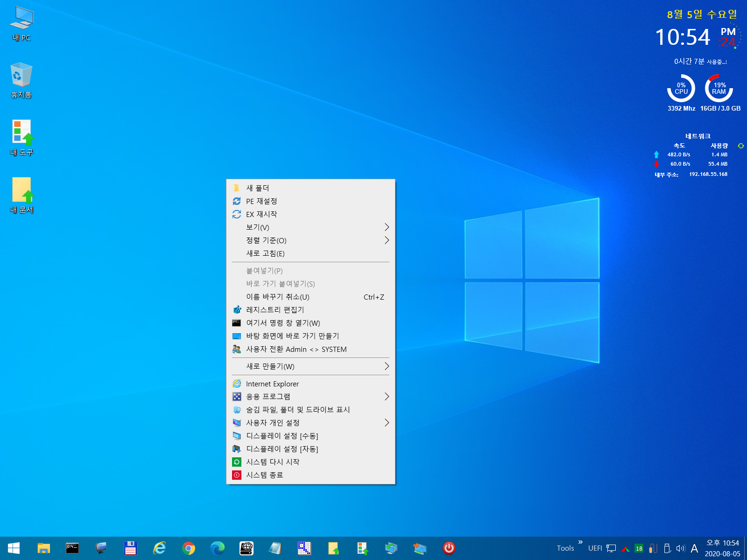
Task: Choose 시스템 다시 시작 from menu
Action: [311, 462]
